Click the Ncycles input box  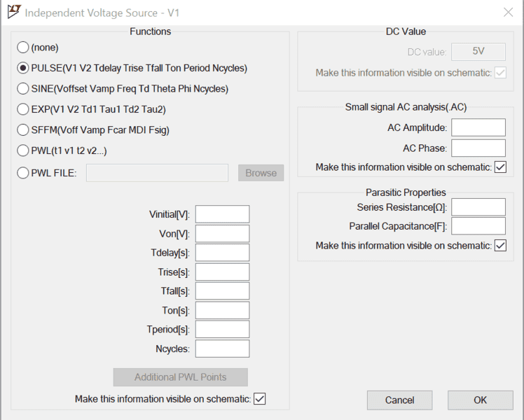[222, 349]
